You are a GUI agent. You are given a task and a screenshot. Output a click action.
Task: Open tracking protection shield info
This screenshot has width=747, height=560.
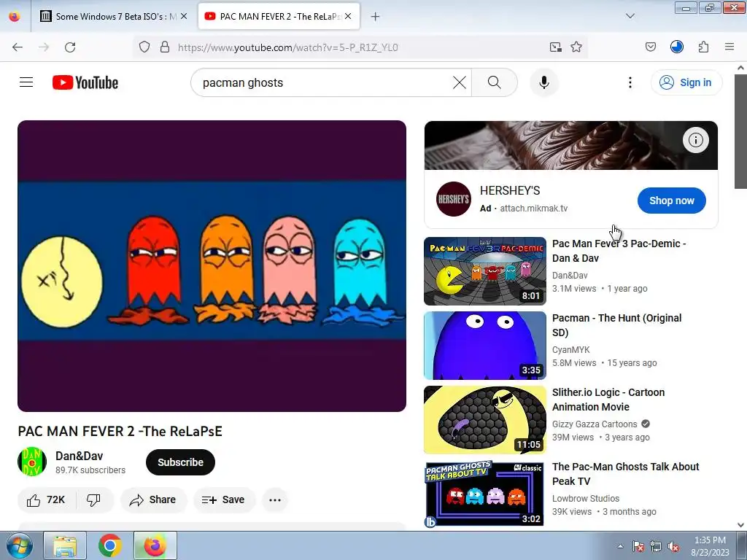[x=144, y=47]
